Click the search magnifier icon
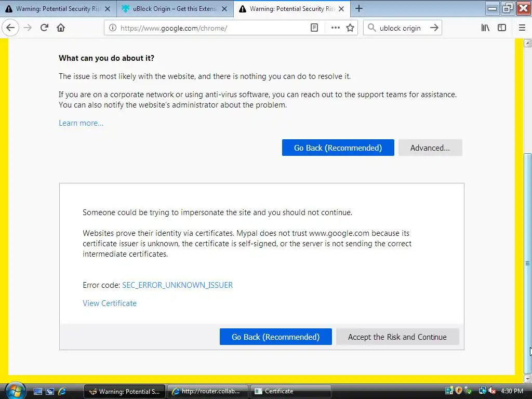The image size is (532, 399). coord(372,28)
